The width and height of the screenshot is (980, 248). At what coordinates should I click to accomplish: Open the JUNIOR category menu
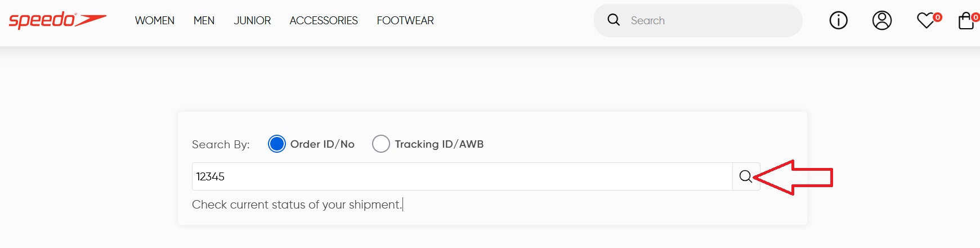pyautogui.click(x=252, y=21)
